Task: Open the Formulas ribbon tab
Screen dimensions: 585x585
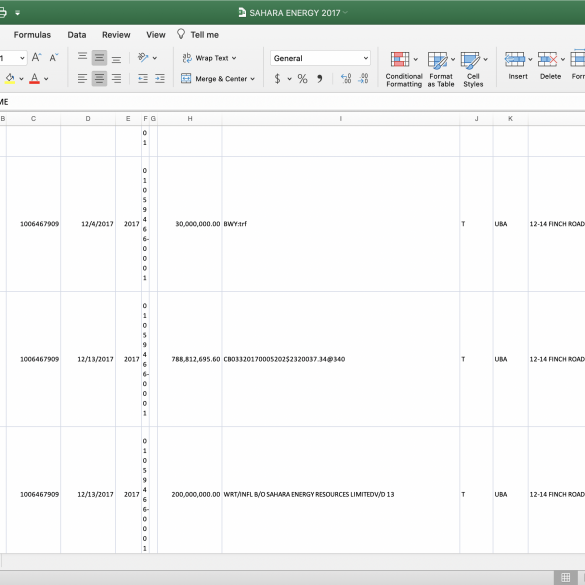Action: [32, 35]
